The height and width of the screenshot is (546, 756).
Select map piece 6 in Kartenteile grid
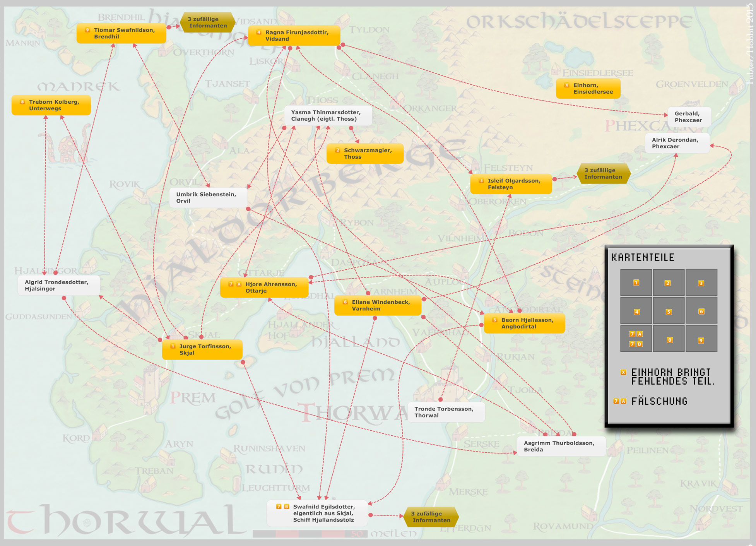701,311
